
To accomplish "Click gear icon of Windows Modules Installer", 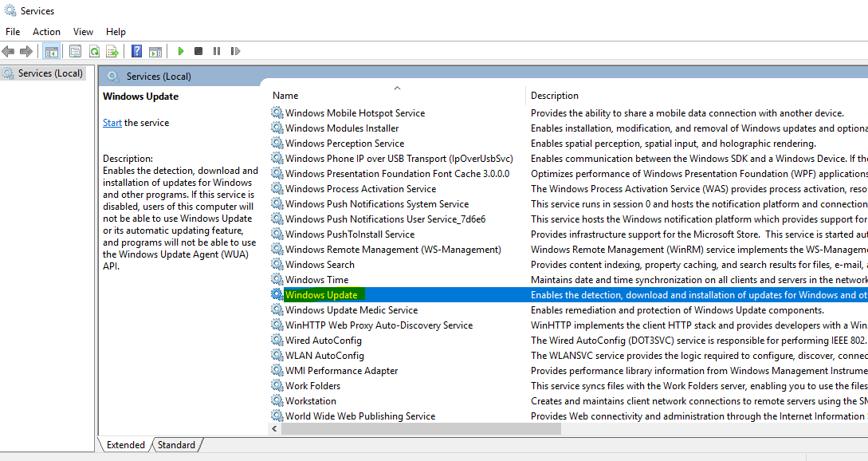I will (x=277, y=128).
